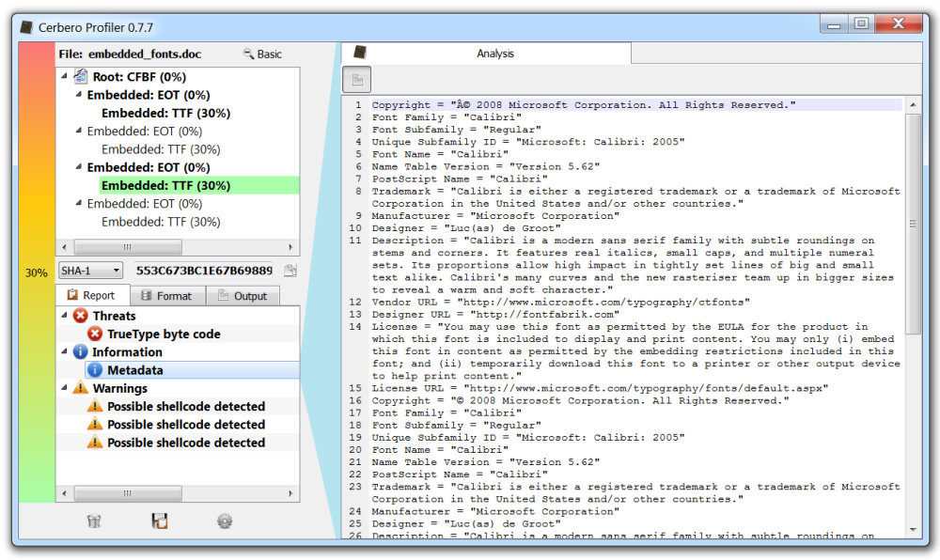Screen dimensions: 940x560
Task: Collapse the Root CFBF tree node
Action: 64,75
